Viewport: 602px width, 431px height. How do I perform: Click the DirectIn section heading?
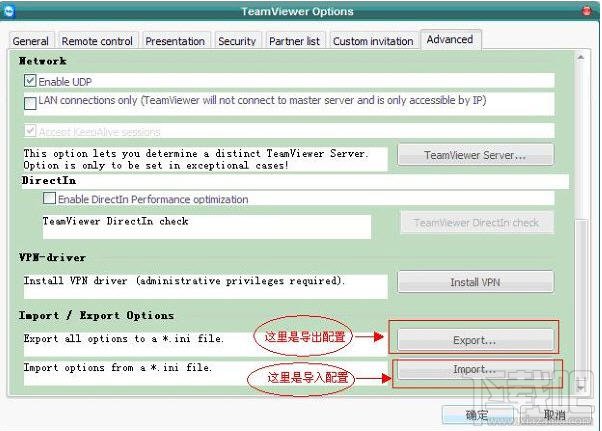49,180
